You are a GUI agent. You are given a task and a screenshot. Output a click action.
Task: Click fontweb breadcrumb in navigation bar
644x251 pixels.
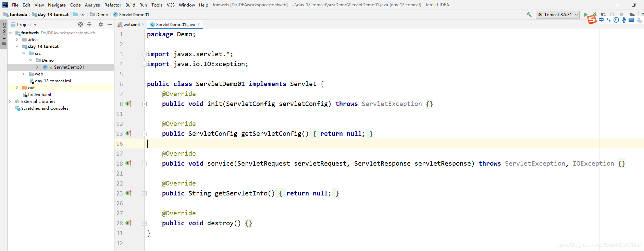[x=15, y=15]
